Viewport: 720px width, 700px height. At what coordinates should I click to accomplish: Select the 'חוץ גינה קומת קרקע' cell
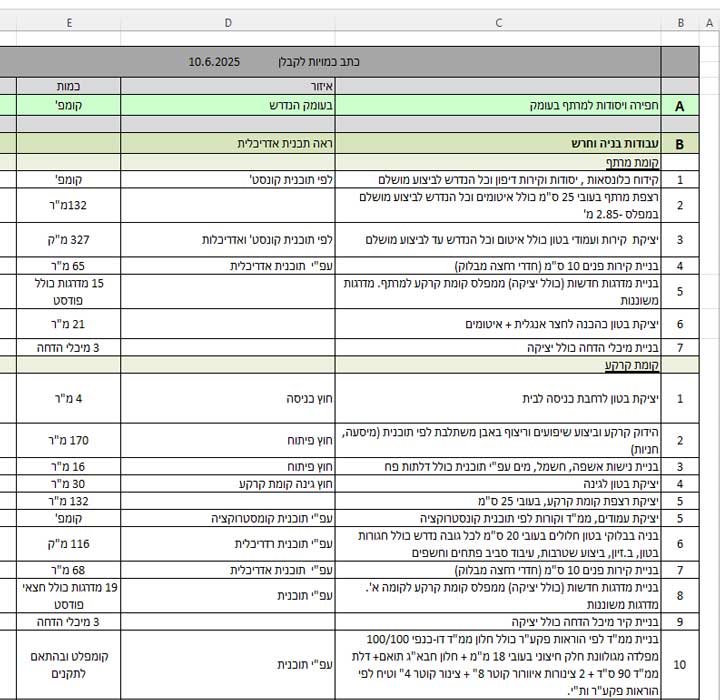228,484
